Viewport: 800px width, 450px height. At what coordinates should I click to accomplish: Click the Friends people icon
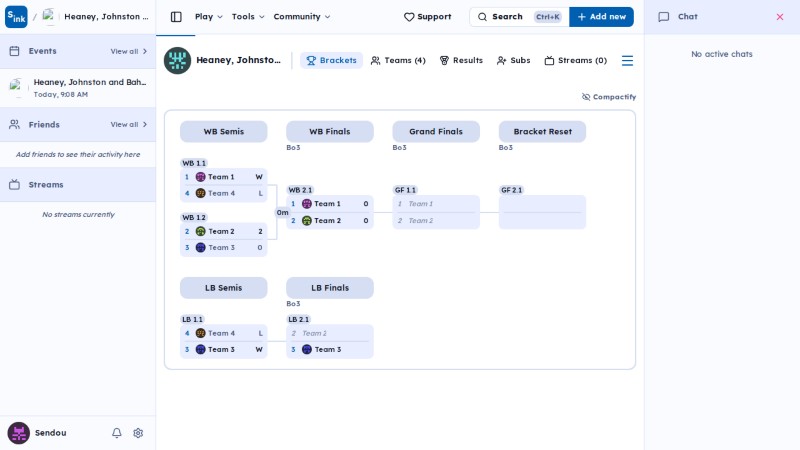(x=14, y=124)
